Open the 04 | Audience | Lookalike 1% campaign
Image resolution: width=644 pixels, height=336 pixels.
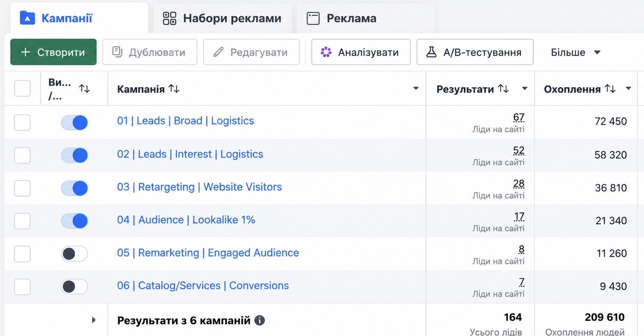pos(186,220)
